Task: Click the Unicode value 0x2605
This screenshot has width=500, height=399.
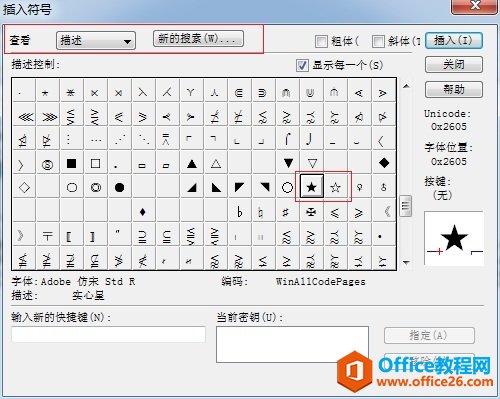Action: (449, 127)
